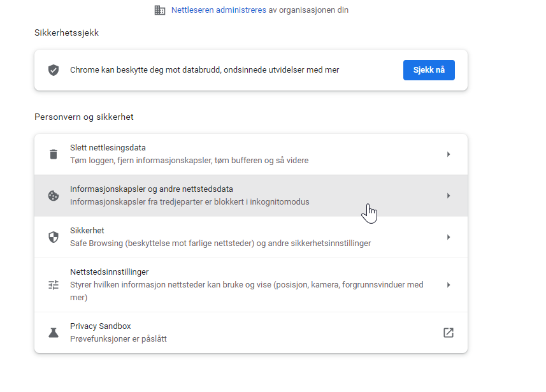Click the cookie icon for Informasjonskapsler

pyautogui.click(x=54, y=196)
